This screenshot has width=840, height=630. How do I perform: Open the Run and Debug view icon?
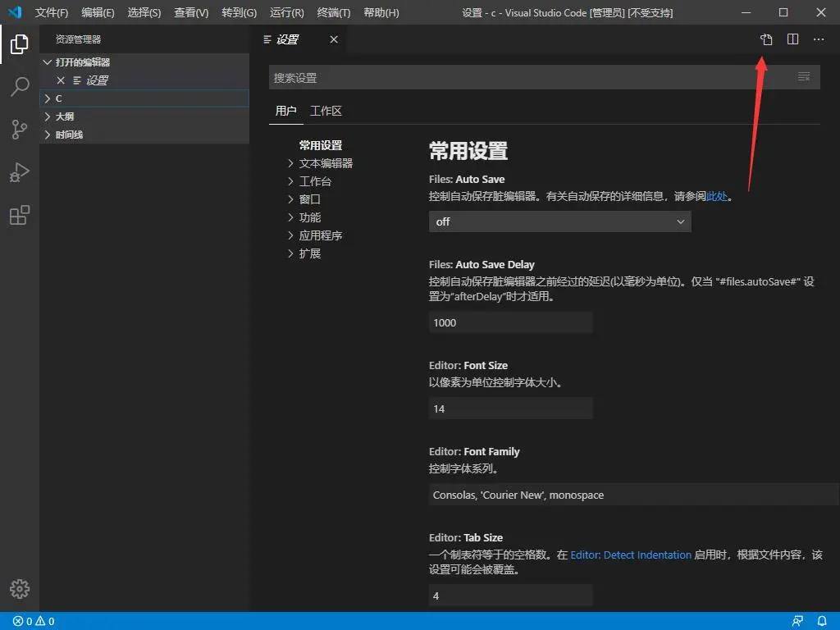coord(20,172)
